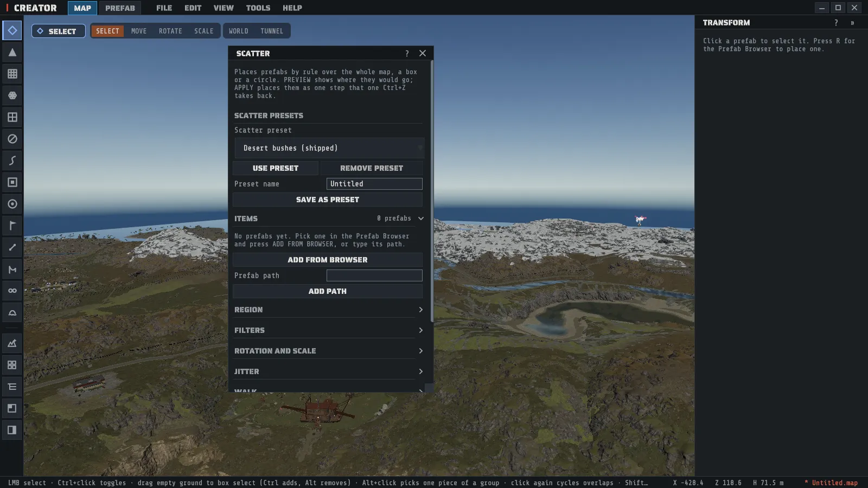Open the hierarchy tree list icon

(12, 387)
